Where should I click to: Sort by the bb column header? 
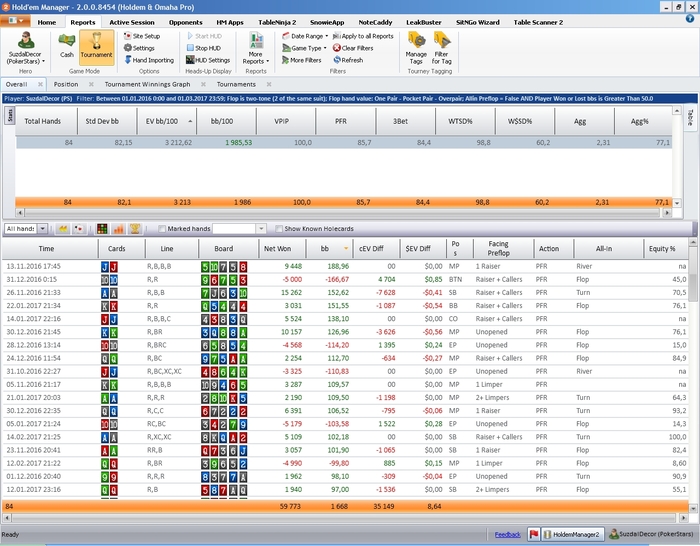[x=329, y=249]
